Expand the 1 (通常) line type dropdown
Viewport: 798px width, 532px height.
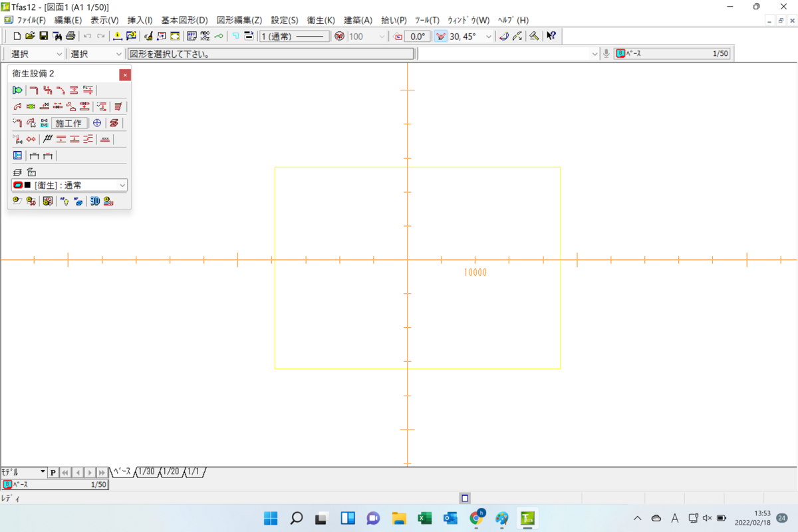click(x=294, y=37)
